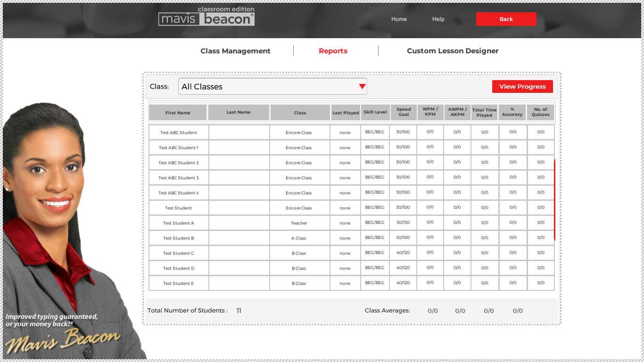Viewport: 644px width, 362px height.
Task: Click the Last Name column header
Action: tap(239, 113)
